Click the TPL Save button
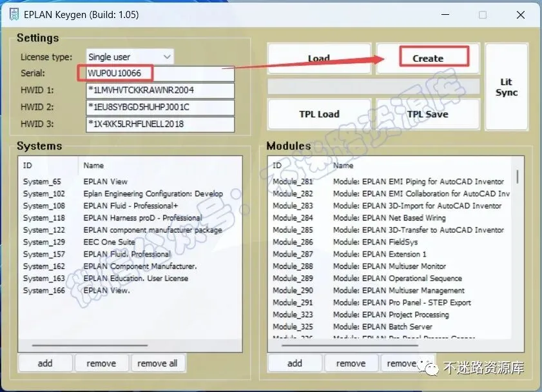Screen dimensions: 542x392 (427, 114)
